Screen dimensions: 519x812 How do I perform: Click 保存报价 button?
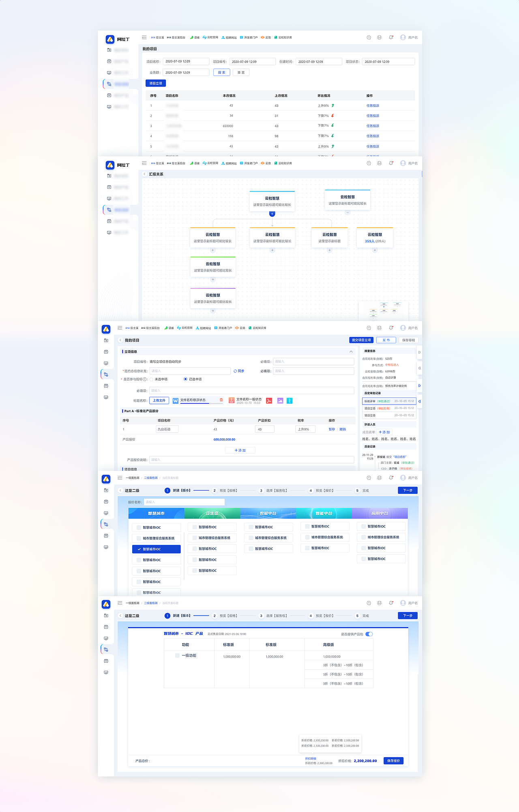[x=393, y=761]
